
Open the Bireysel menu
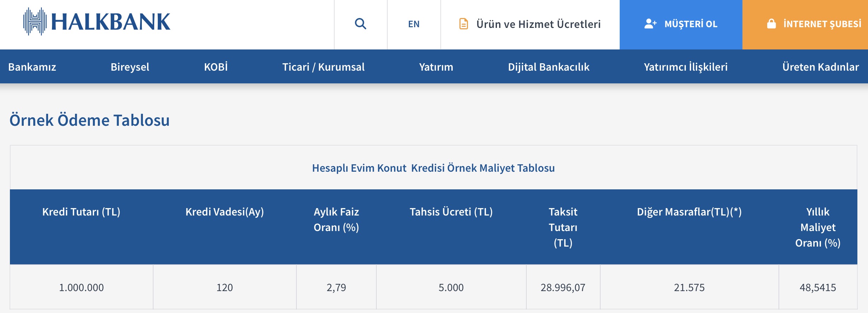130,67
